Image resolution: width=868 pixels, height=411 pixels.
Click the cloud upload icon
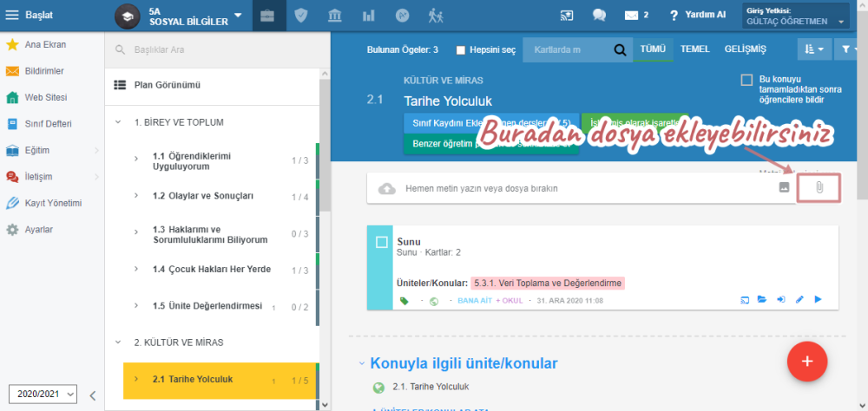[x=387, y=189]
